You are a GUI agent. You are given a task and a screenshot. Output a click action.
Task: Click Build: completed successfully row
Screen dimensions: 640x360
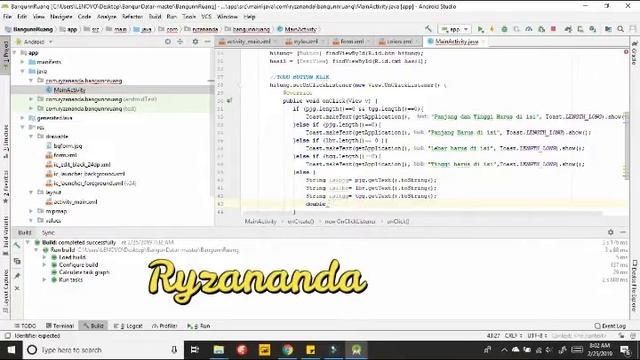(x=79, y=242)
